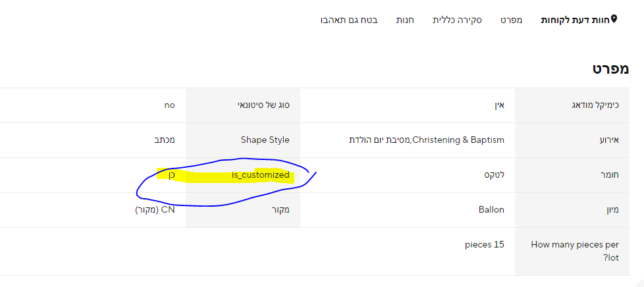Image resolution: width=644 pixels, height=287 pixels.
Task: Select the לטקס material value
Action: 493,175
